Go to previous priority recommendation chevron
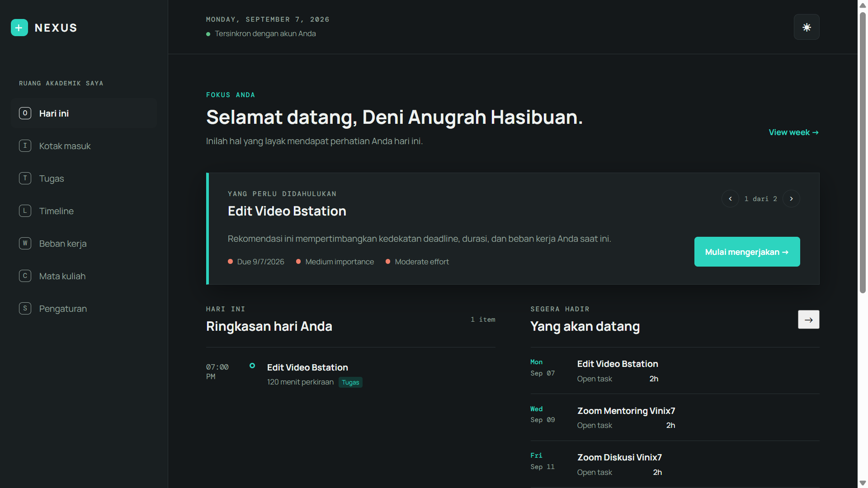868x488 pixels. pyautogui.click(x=730, y=199)
